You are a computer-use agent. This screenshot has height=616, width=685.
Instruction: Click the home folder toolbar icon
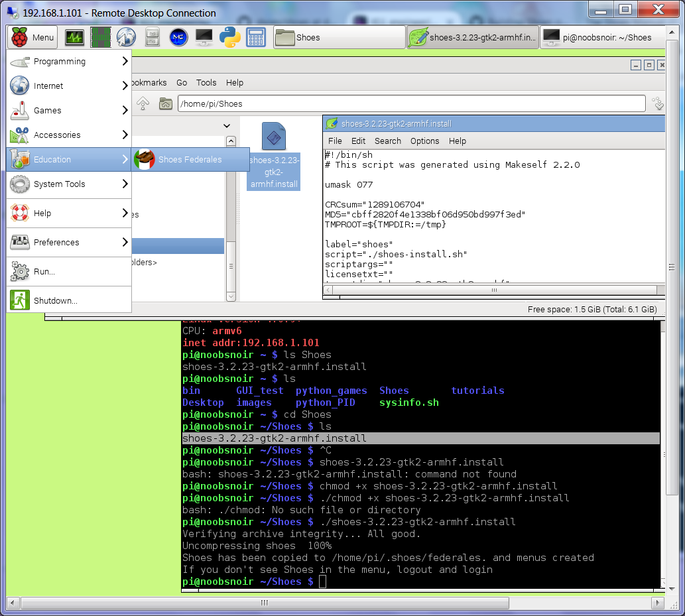(x=166, y=103)
